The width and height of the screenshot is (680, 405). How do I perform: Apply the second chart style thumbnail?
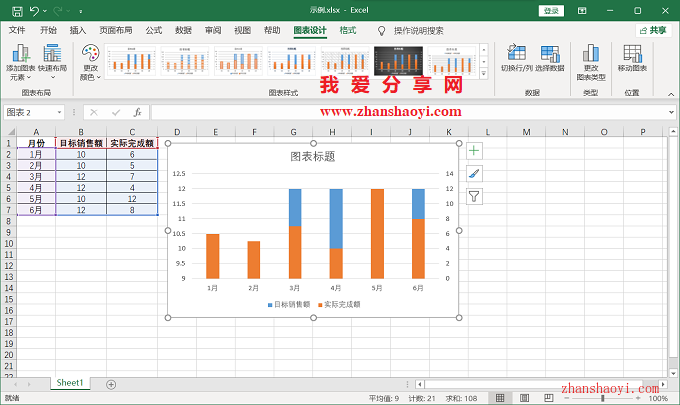click(x=184, y=61)
